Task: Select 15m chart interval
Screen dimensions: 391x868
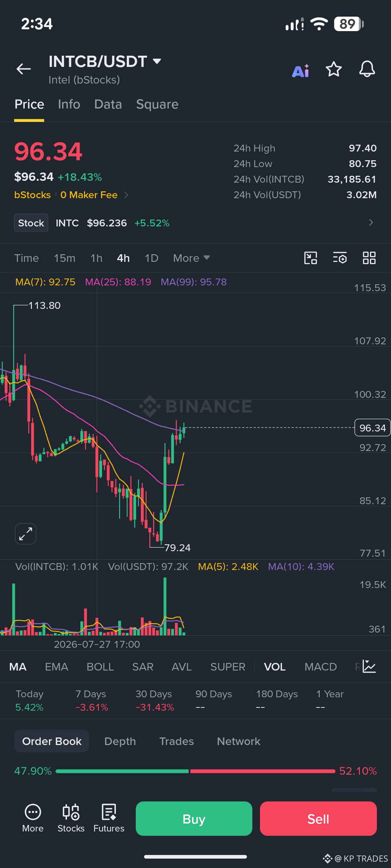Action: coord(64,258)
